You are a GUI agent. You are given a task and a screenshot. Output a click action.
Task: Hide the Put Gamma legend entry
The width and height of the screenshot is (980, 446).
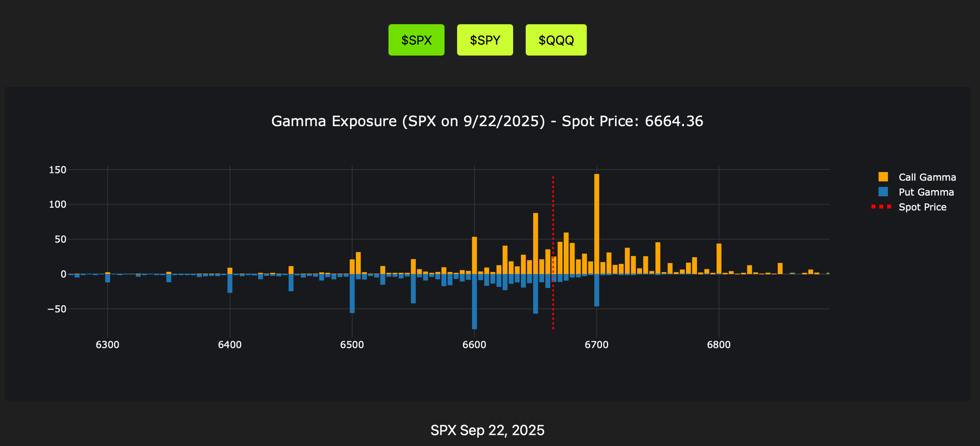tap(926, 192)
